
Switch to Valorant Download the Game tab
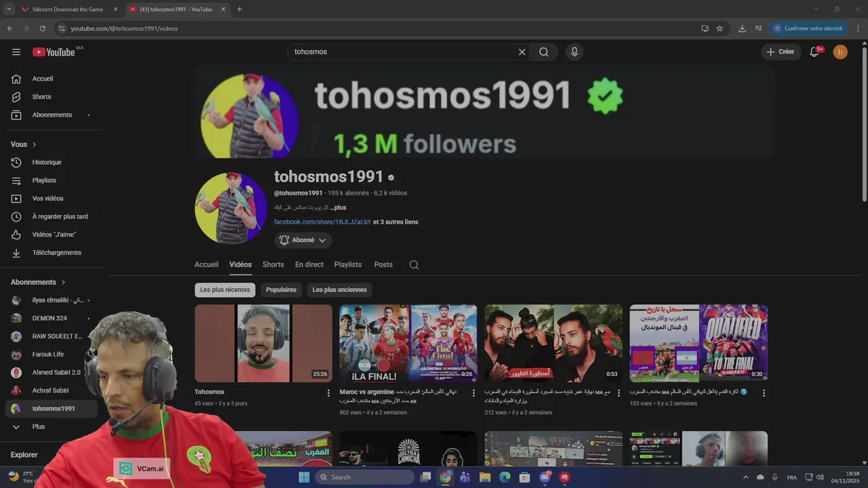click(68, 9)
